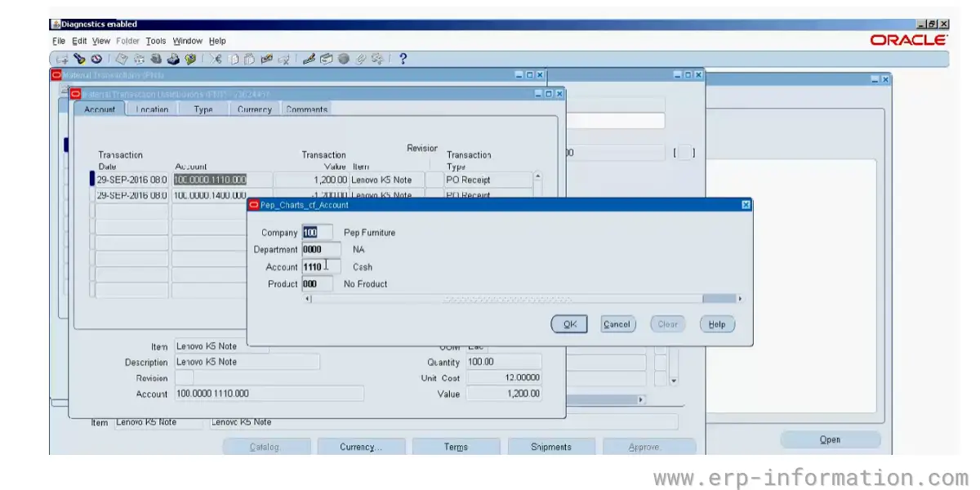This screenshot has height=490, width=980.
Task: Click the first row's Transaction Value 1,200.00 cell
Action: point(311,180)
